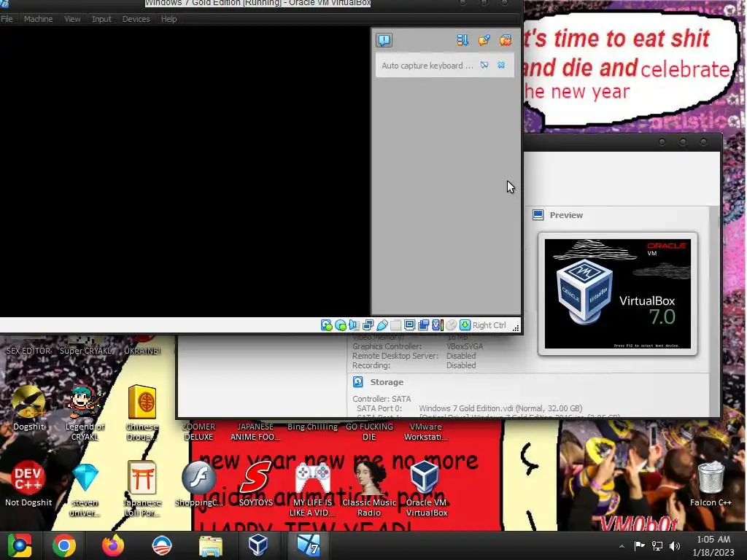The width and height of the screenshot is (747, 560).
Task: Dismiss the Auto capture keyboard notification
Action: point(501,65)
